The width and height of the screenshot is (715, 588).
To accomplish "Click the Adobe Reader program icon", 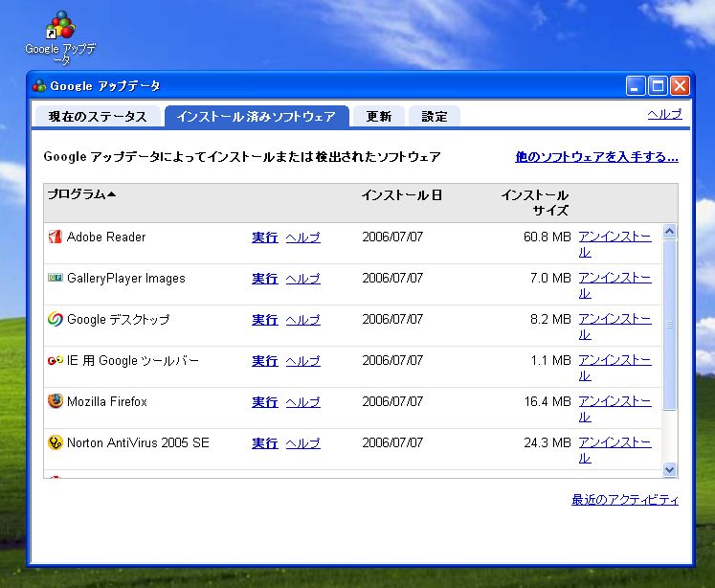I will [56, 237].
